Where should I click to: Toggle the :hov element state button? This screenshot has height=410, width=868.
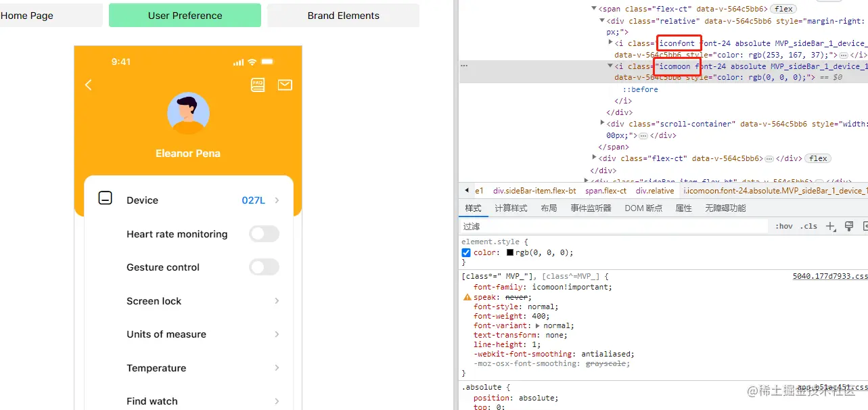click(784, 227)
